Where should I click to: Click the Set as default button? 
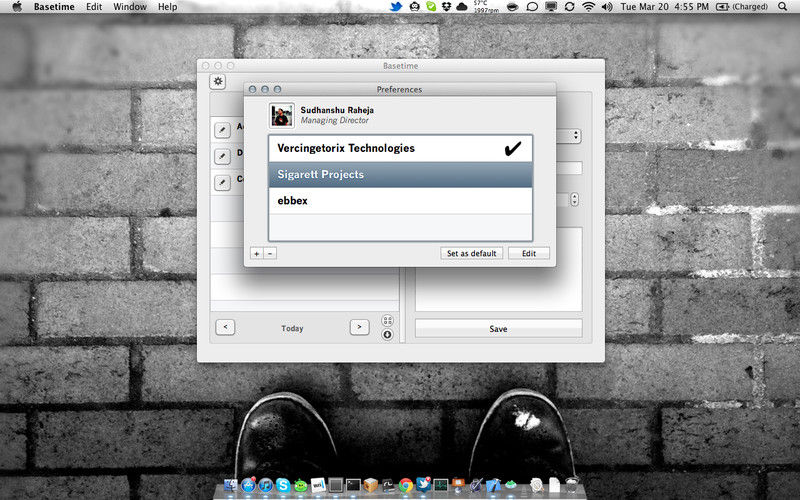(471, 253)
